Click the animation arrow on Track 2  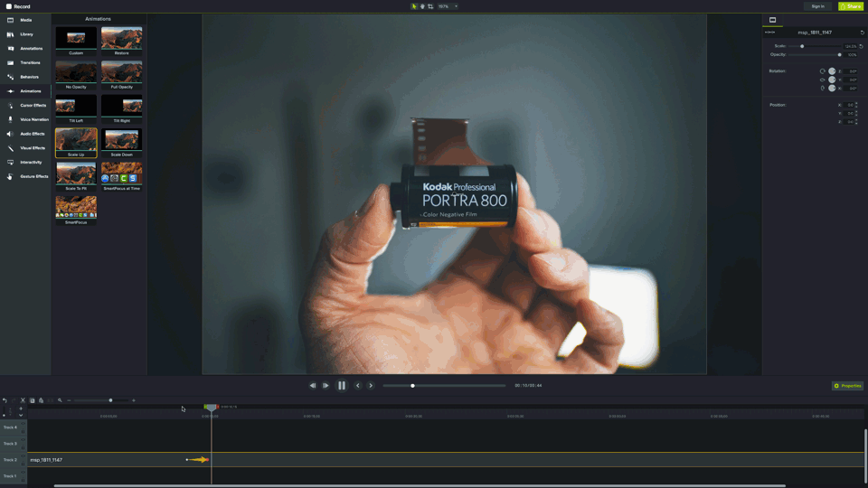pyautogui.click(x=198, y=460)
